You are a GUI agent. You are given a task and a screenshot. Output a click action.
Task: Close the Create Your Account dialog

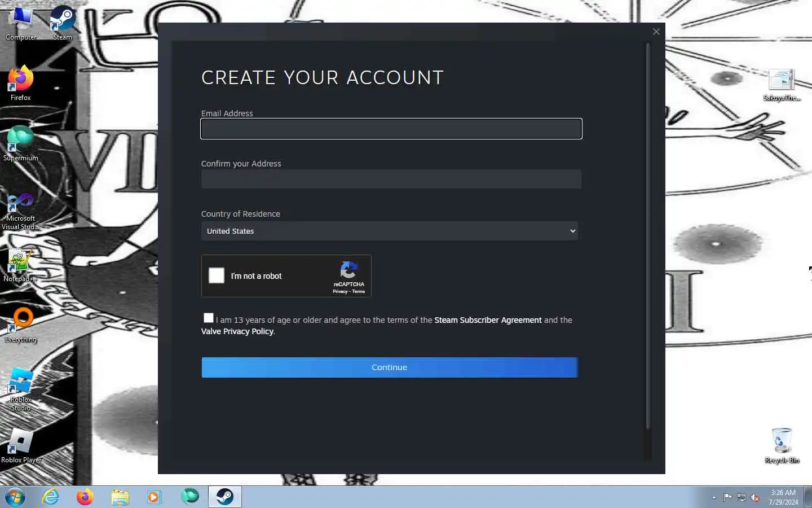click(656, 32)
